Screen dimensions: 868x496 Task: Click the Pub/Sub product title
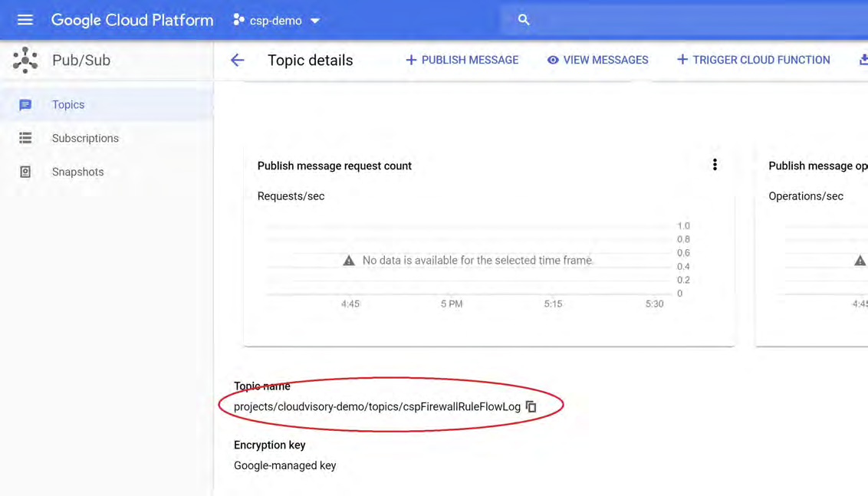point(81,60)
